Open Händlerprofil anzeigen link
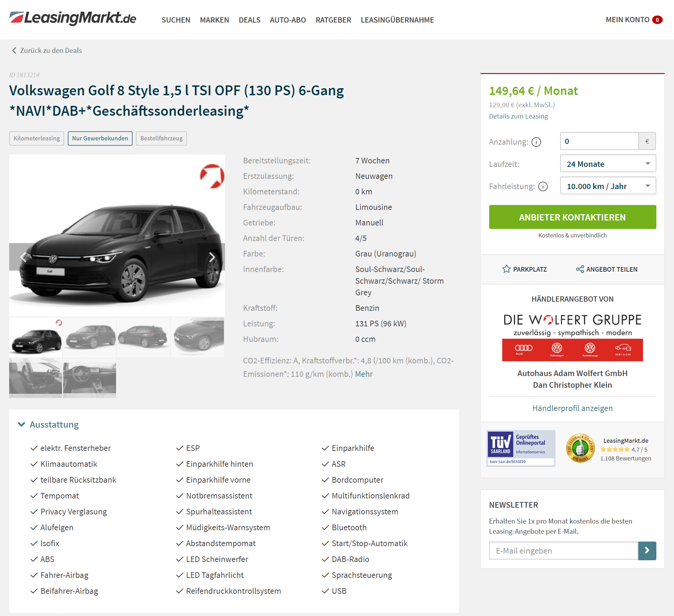674x616 pixels. (x=572, y=408)
